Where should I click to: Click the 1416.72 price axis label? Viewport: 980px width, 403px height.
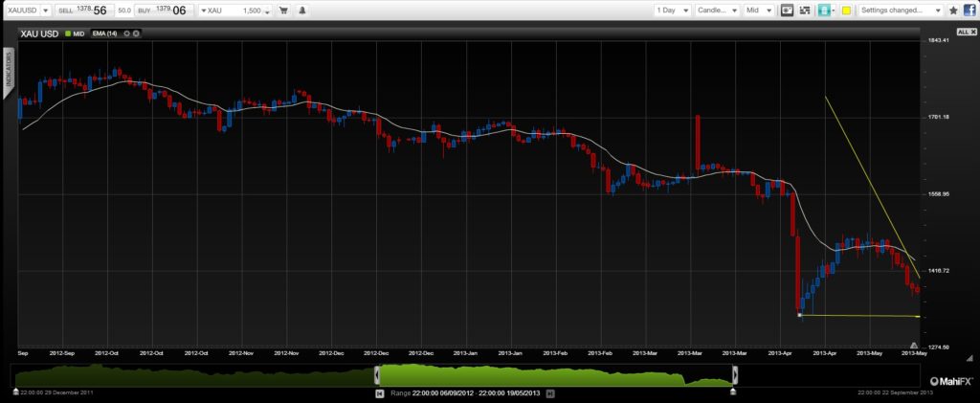[939, 271]
